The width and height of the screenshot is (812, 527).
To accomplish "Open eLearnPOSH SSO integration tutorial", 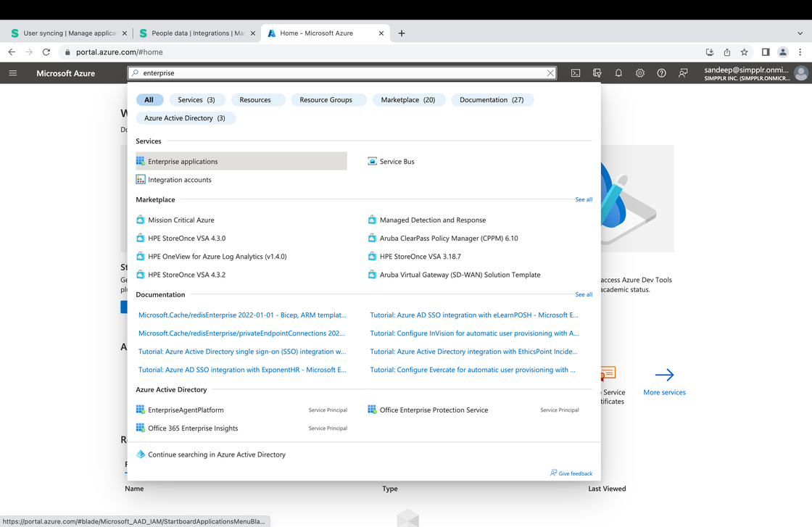I will (x=474, y=315).
